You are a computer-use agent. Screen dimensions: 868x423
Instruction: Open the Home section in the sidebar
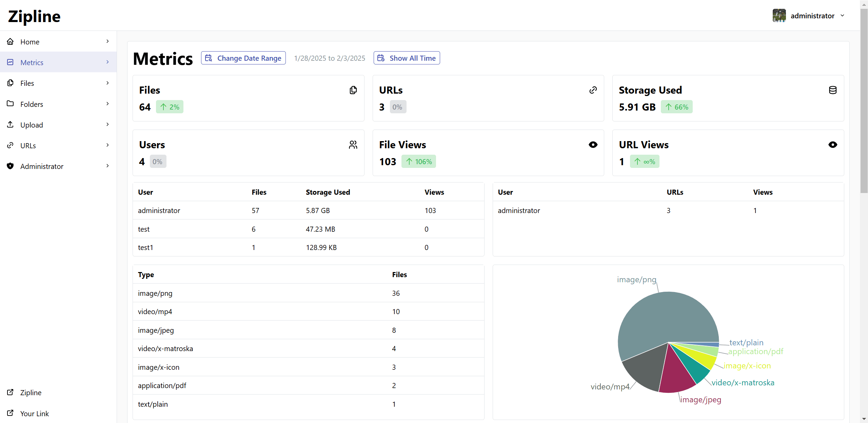click(x=30, y=41)
